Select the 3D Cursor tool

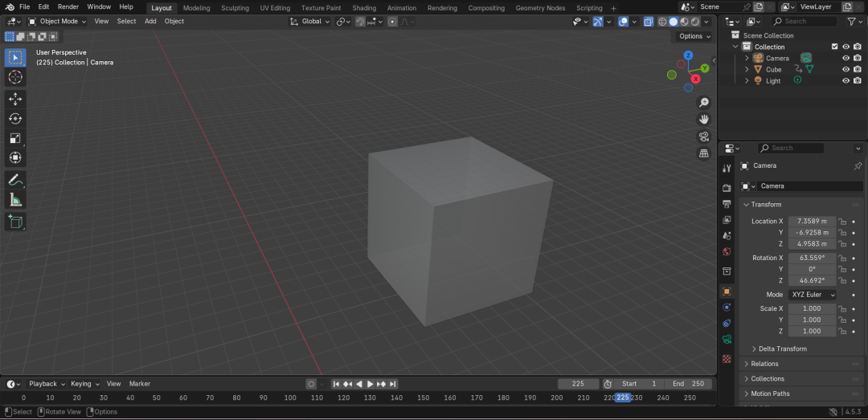coord(15,77)
